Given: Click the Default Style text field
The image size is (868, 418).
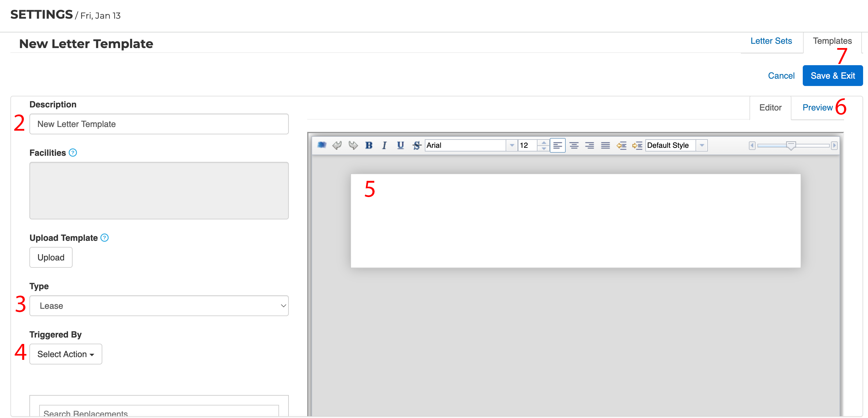Looking at the screenshot, I should pos(670,145).
